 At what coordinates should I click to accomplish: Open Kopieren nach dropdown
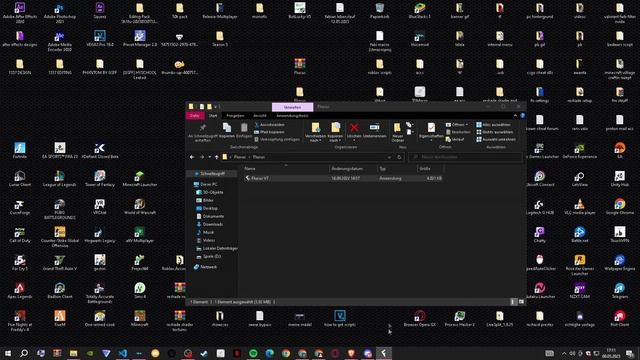click(335, 133)
